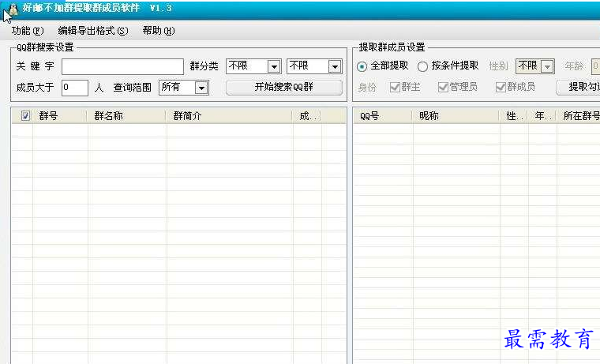Click the 成员大于 number input field
The image size is (600, 364).
pos(75,88)
